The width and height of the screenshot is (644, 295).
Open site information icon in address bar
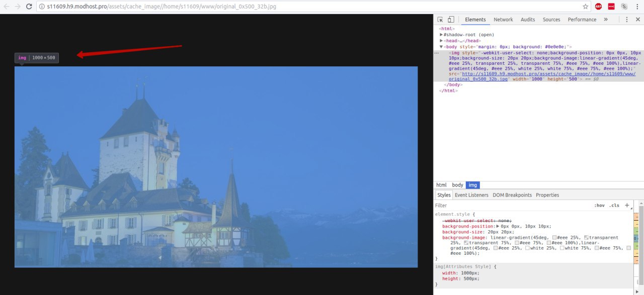(41, 7)
